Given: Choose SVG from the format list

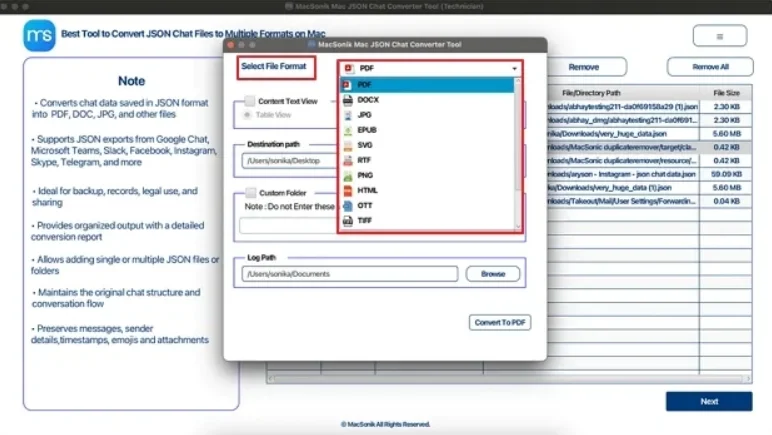Looking at the screenshot, I should click(x=427, y=145).
